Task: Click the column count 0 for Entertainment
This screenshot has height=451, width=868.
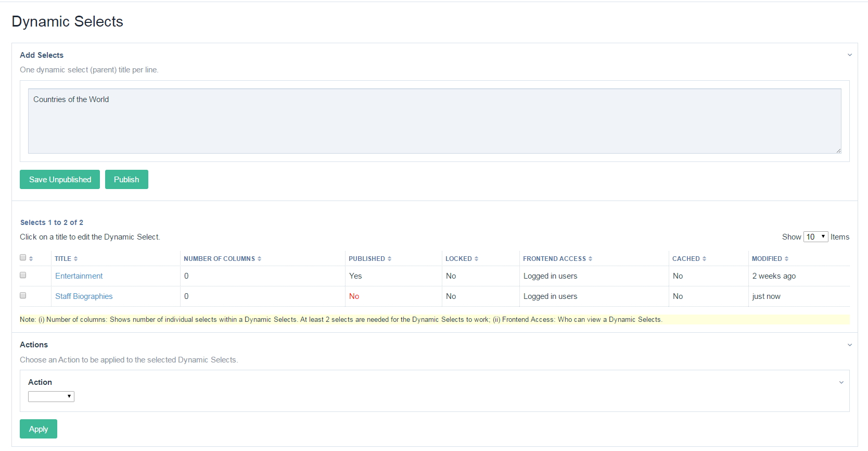Action: (x=186, y=276)
